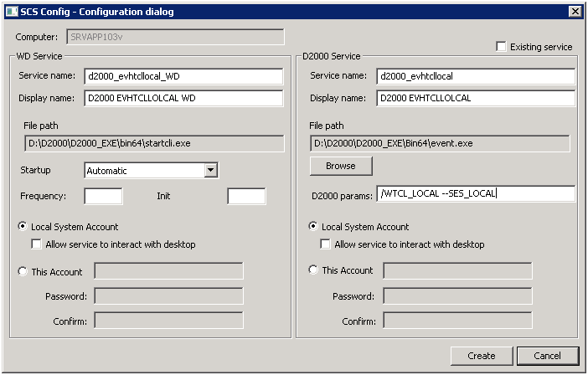Click the Startup combo box showing Automatic
588x375 pixels.
pyautogui.click(x=144, y=171)
